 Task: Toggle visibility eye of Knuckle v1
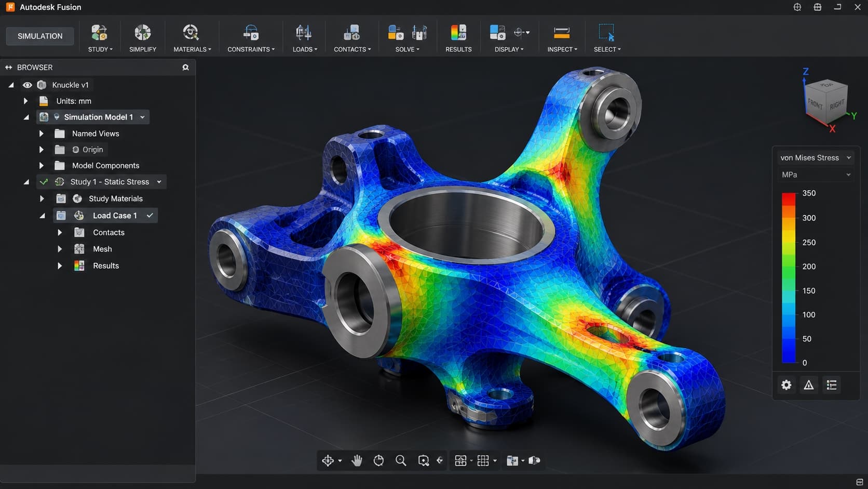[x=27, y=85]
